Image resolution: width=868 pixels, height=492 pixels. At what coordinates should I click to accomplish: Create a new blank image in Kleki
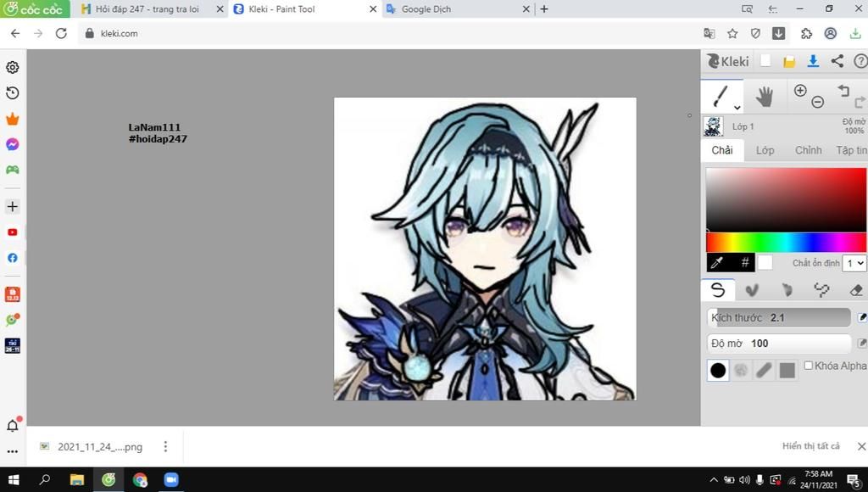(765, 61)
